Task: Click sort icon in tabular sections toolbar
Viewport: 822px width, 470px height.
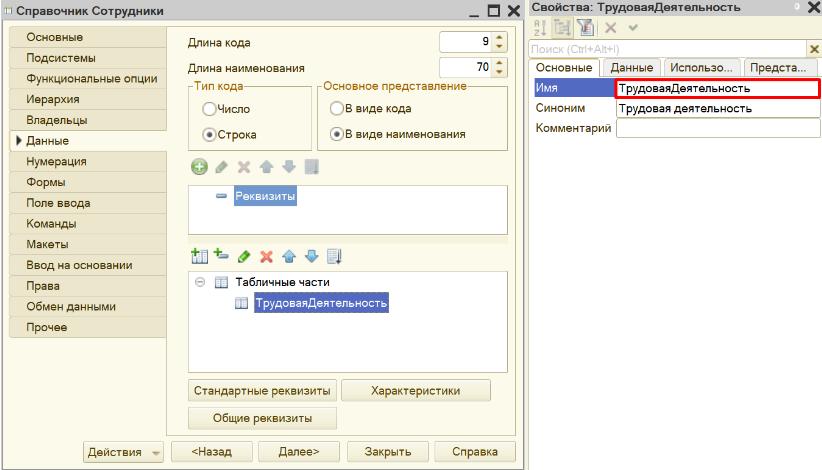Action: click(334, 256)
